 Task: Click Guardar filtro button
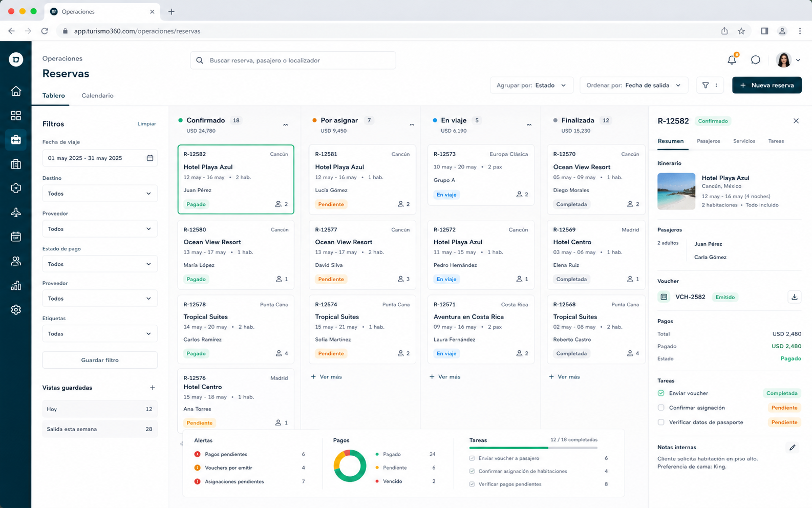click(100, 360)
